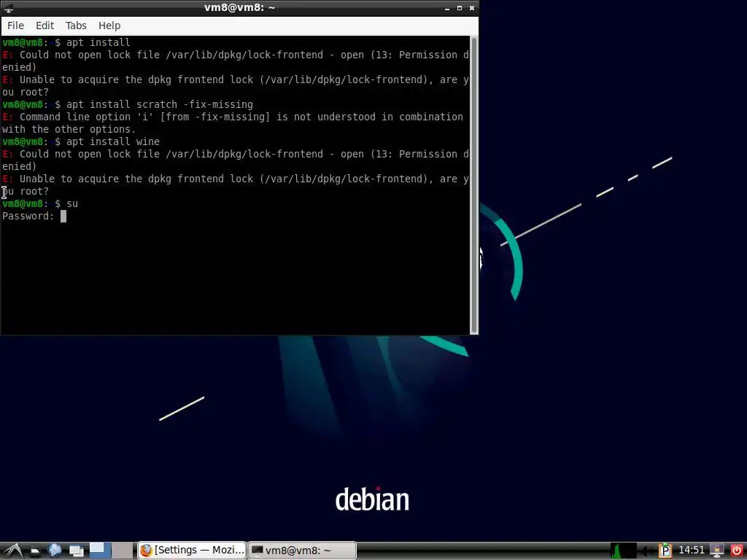Open the volume control speaker icon
The width and height of the screenshot is (747, 560).
(x=647, y=551)
